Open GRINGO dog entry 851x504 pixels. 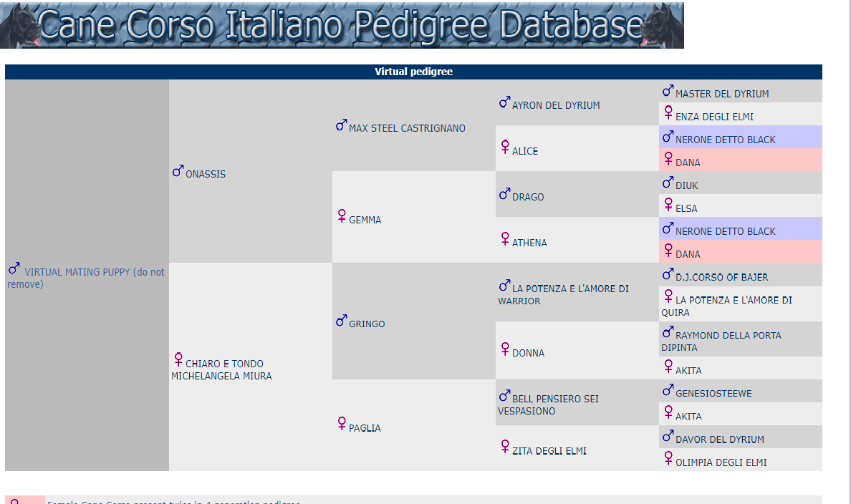point(366,324)
